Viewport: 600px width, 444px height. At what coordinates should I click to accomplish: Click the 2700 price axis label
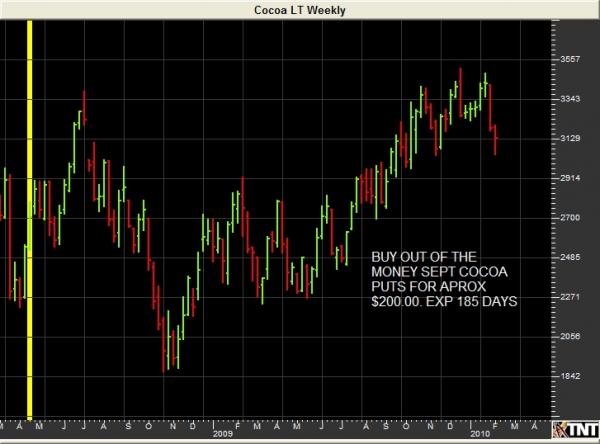572,218
